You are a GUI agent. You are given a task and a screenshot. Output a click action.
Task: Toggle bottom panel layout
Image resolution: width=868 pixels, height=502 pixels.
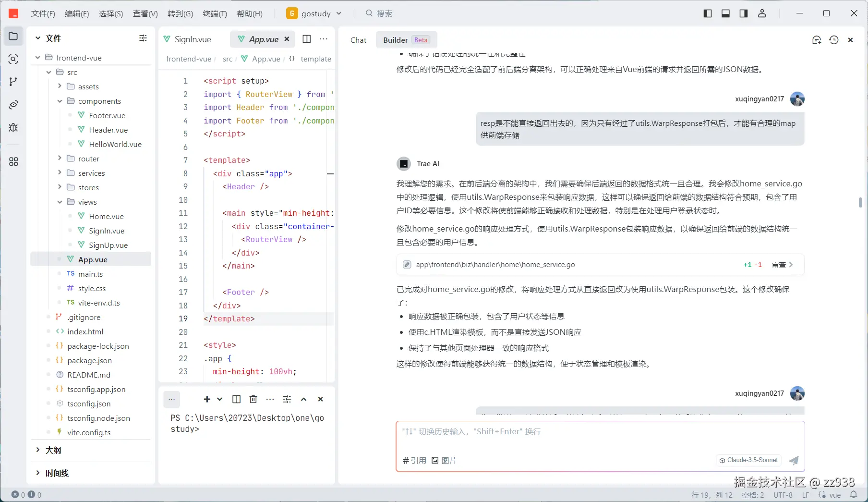tap(725, 13)
